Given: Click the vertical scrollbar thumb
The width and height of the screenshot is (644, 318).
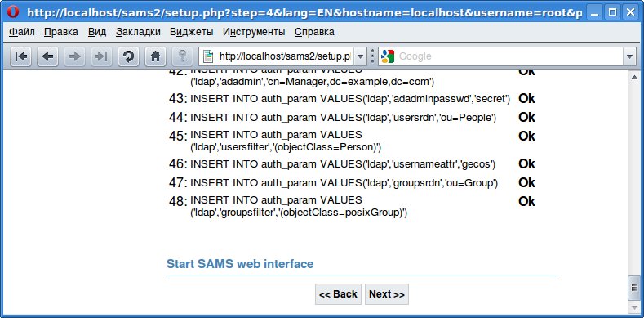Looking at the screenshot, I should (x=633, y=288).
